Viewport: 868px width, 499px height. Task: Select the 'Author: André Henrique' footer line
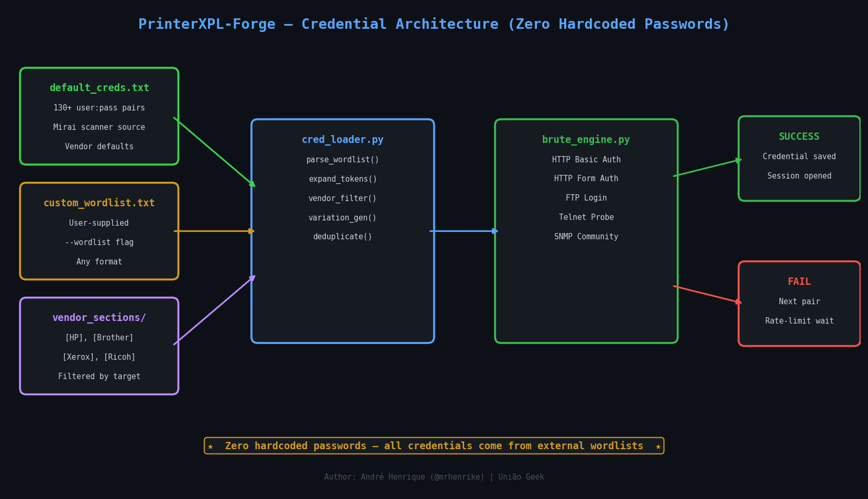point(434,477)
